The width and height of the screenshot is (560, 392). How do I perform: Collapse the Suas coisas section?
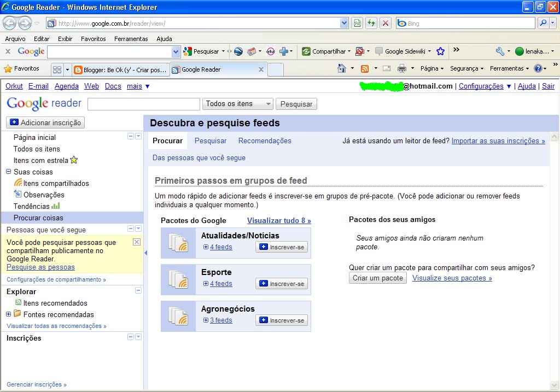click(x=9, y=171)
